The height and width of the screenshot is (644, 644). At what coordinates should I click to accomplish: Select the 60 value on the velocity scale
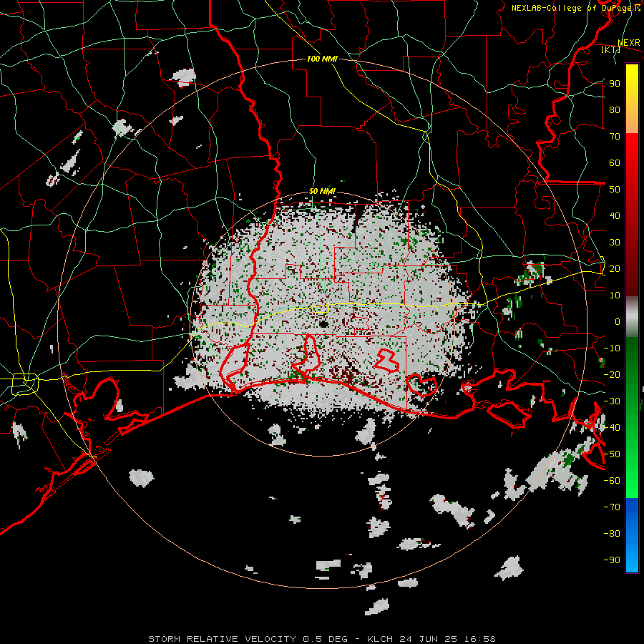point(615,163)
